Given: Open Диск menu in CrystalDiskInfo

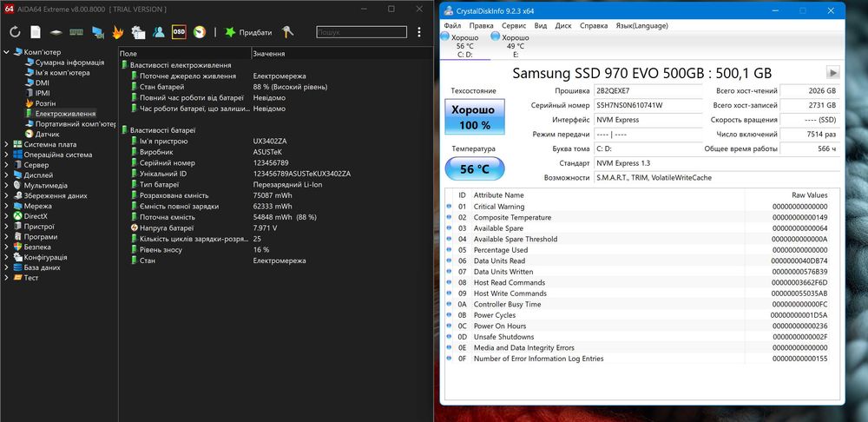Looking at the screenshot, I should (563, 25).
